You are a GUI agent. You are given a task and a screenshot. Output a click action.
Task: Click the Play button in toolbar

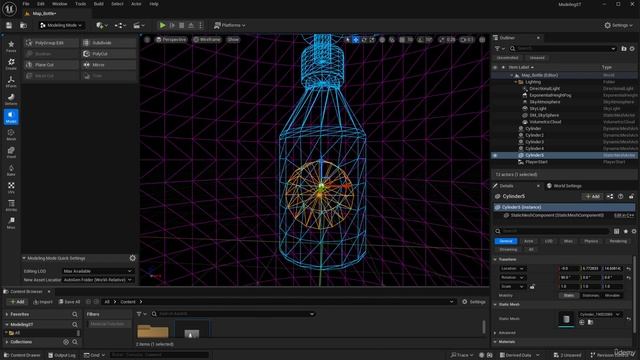click(162, 25)
